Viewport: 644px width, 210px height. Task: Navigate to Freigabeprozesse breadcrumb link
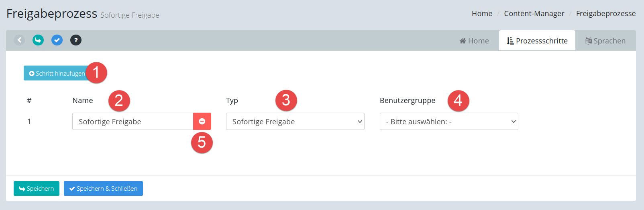pyautogui.click(x=605, y=14)
